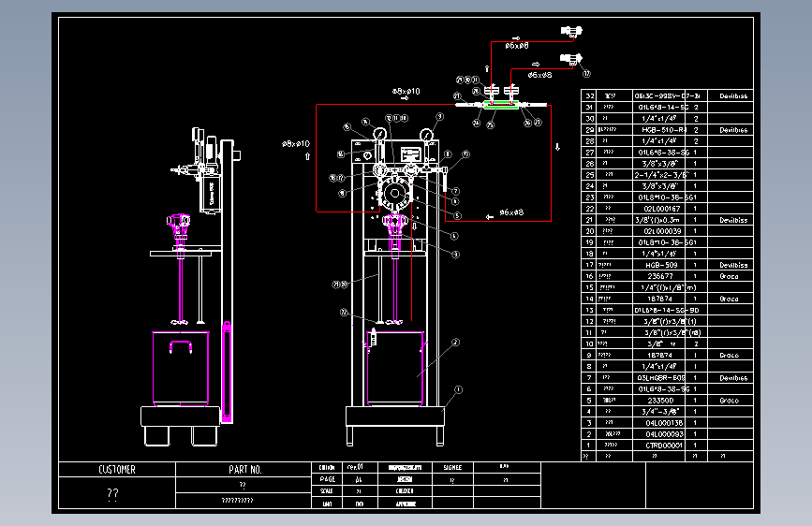Select HGB-509 in row 17

[x=661, y=265]
